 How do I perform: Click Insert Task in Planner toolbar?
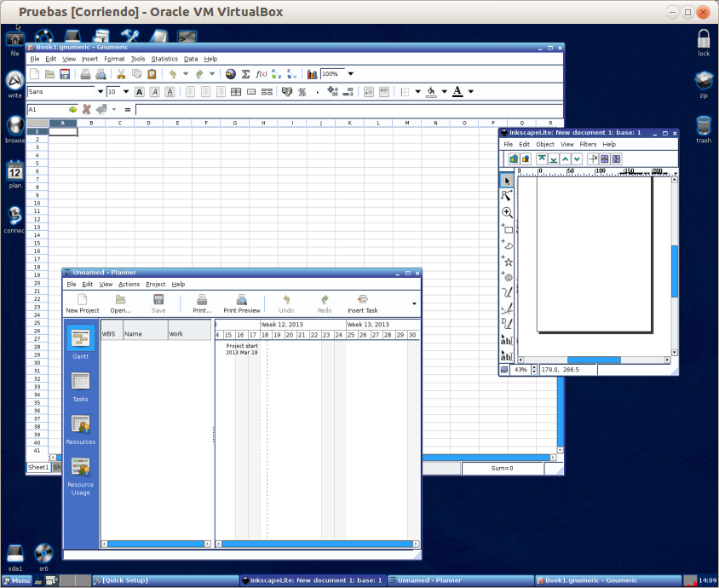(362, 304)
